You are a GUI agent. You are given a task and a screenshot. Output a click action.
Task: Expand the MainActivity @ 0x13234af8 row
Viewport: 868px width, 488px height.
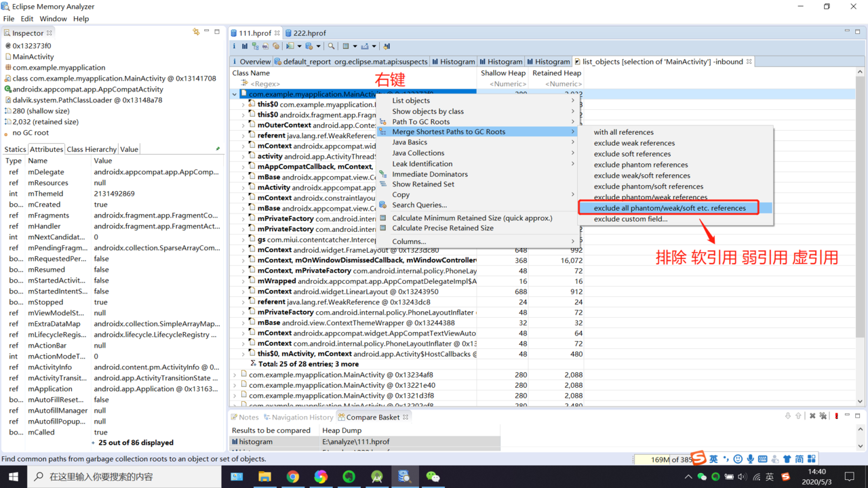(235, 375)
